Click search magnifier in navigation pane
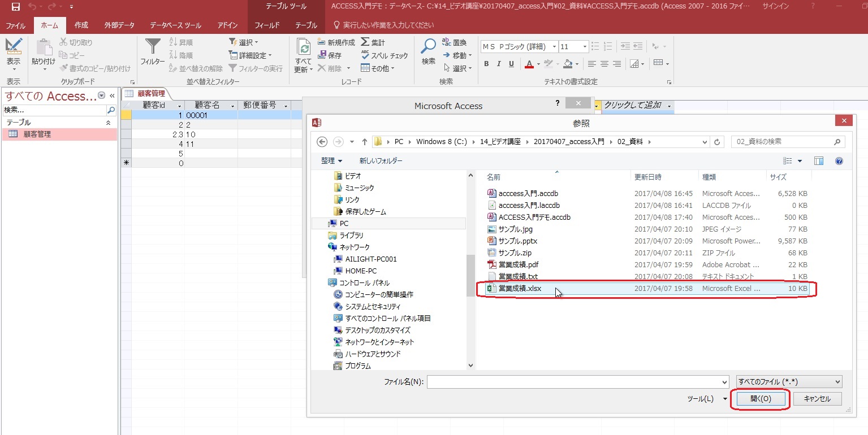Screen dimensions: 868x435 click(111, 110)
